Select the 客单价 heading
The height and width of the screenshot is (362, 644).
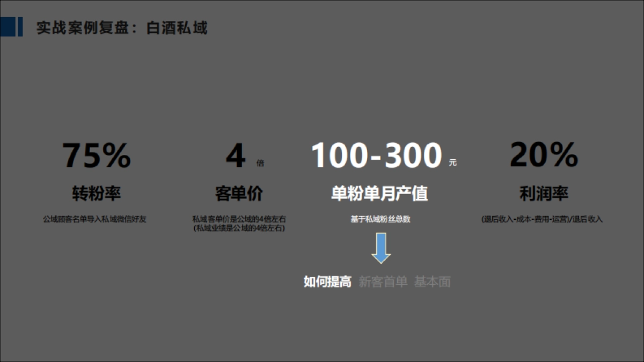point(239,194)
